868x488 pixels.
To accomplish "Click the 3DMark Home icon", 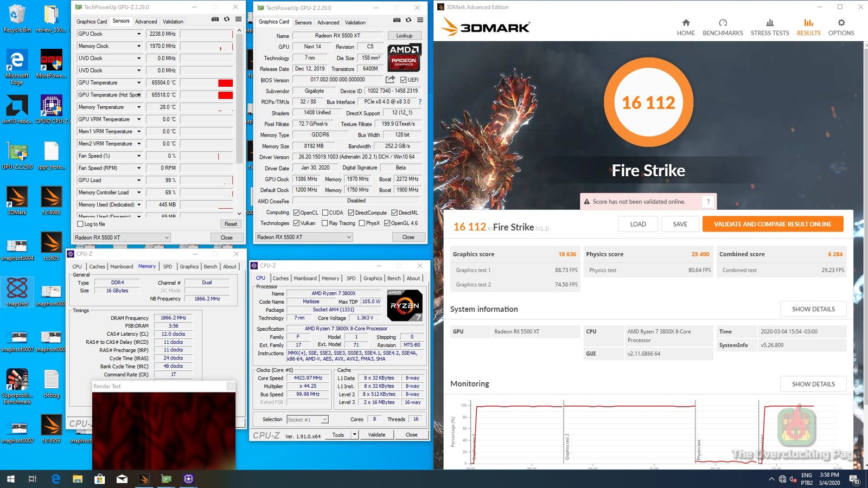I will point(686,23).
